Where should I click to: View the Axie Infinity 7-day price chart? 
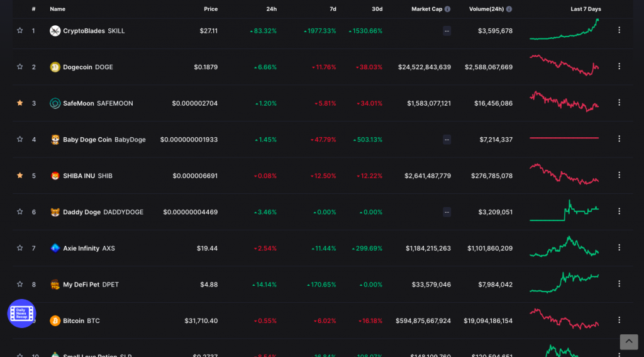coord(564,246)
